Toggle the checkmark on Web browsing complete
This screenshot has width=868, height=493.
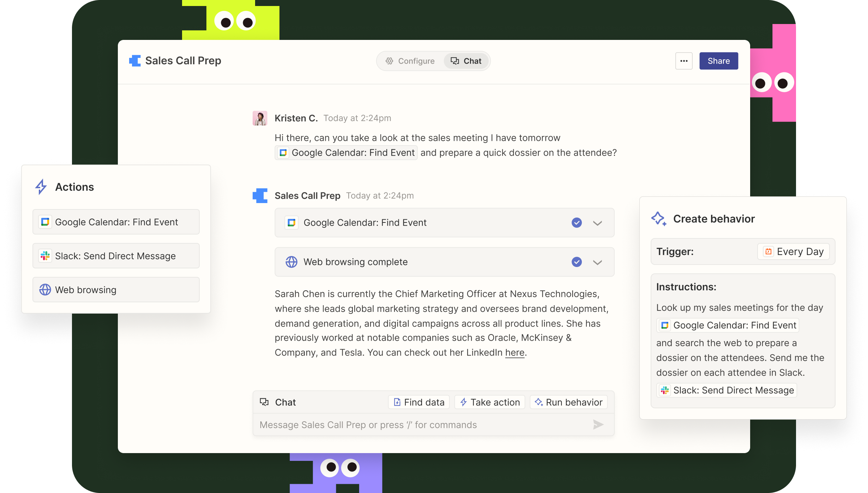[577, 262]
